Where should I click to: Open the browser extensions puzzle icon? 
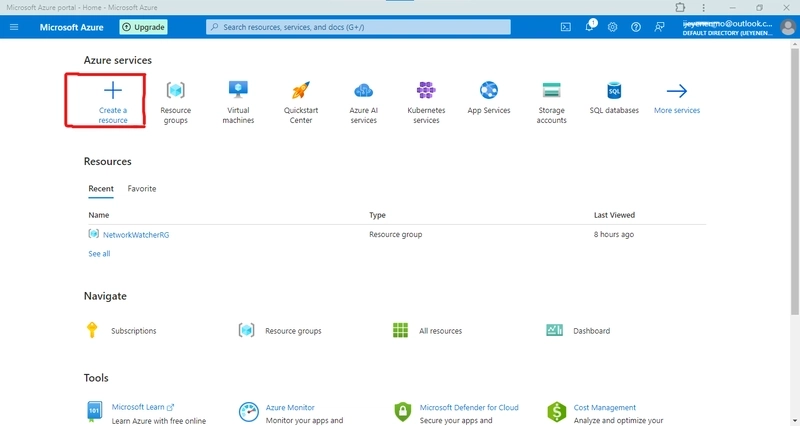[x=680, y=7]
